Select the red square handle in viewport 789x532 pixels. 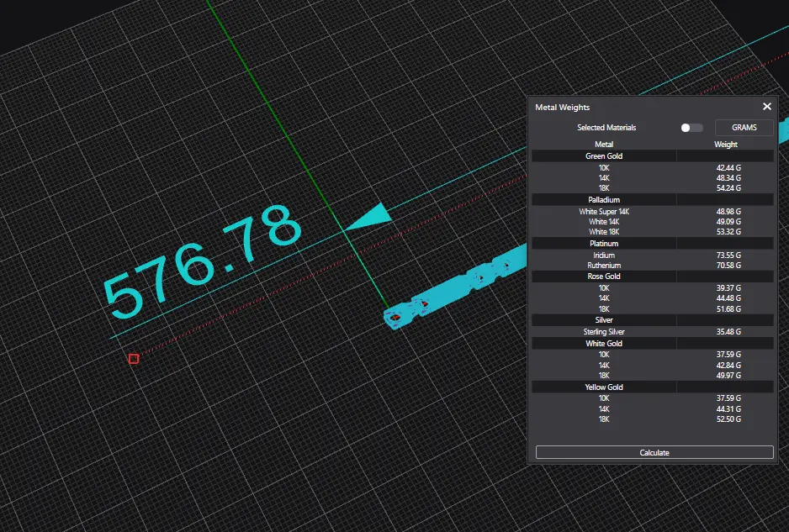click(134, 359)
